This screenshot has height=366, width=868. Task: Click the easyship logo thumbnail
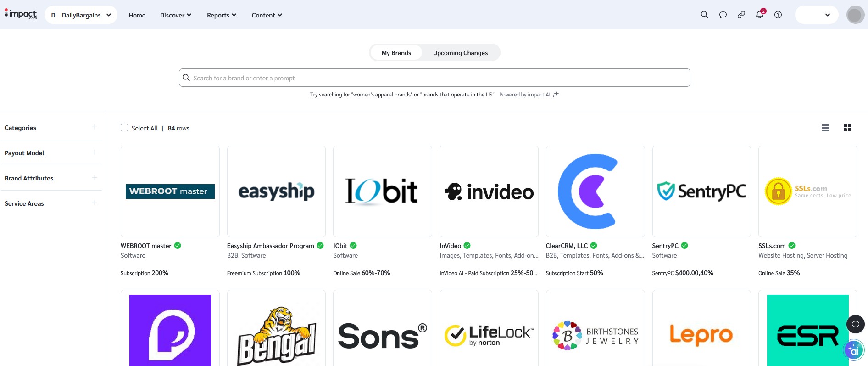pyautogui.click(x=276, y=191)
